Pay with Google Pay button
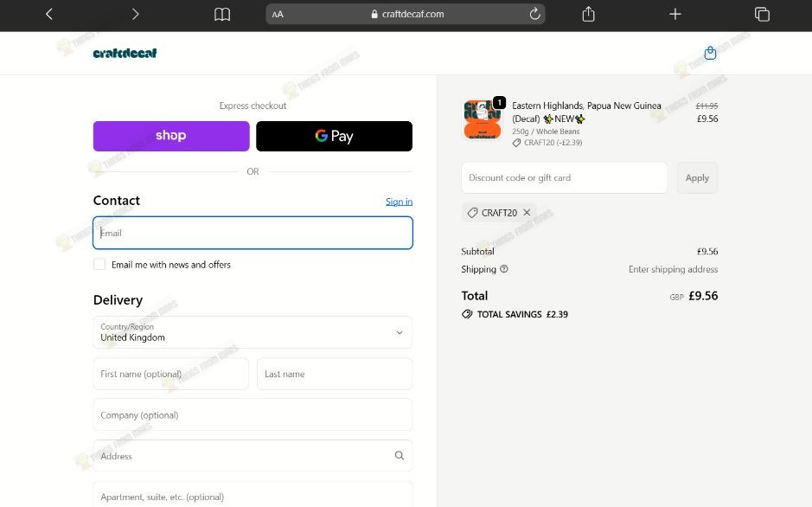Image resolution: width=812 pixels, height=507 pixels. tap(334, 136)
